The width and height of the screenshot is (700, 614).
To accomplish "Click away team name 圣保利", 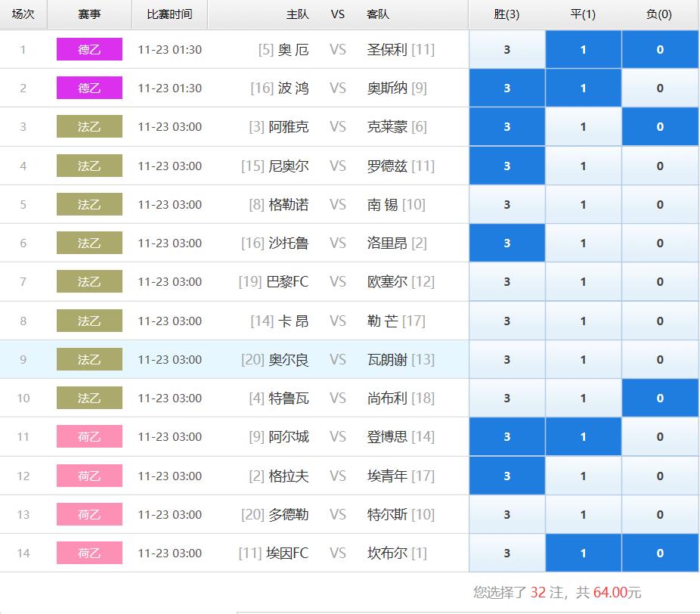I will (387, 50).
